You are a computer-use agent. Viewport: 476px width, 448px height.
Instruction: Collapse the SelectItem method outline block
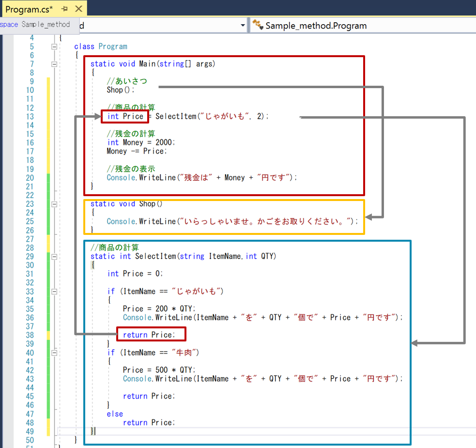tap(54, 257)
